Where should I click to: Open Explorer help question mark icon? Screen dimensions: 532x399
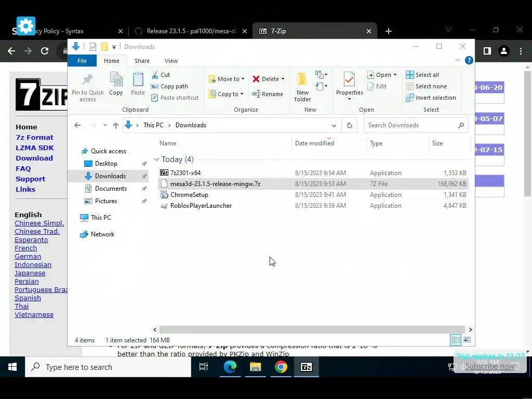coord(469,60)
